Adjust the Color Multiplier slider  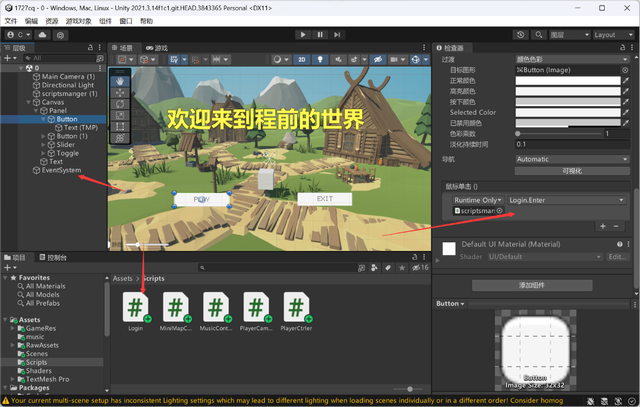click(x=558, y=133)
